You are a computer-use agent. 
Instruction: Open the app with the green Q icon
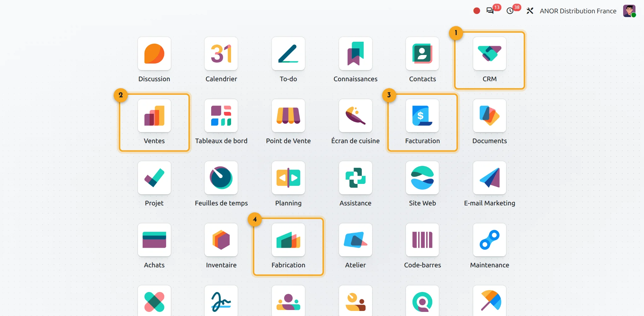coord(422,301)
